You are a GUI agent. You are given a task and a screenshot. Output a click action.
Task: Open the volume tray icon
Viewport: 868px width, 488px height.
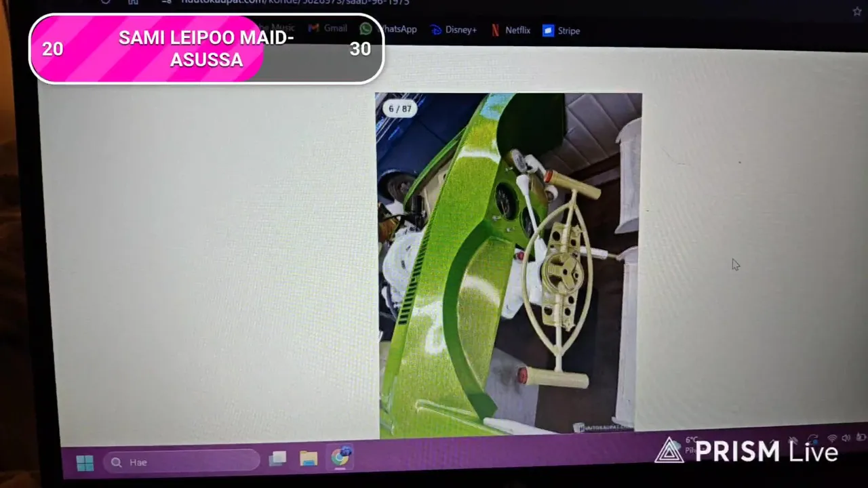[x=846, y=438]
